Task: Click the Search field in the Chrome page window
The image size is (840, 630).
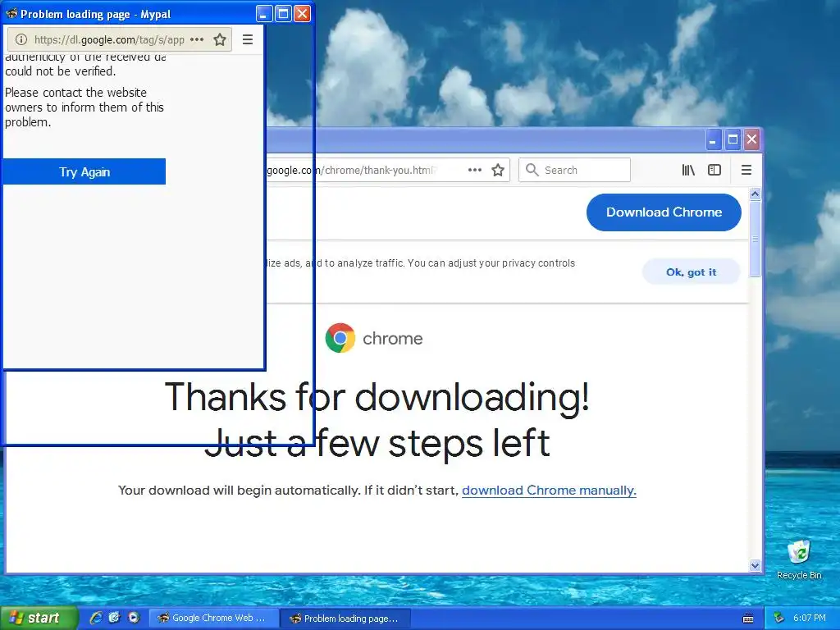Action: pos(574,170)
